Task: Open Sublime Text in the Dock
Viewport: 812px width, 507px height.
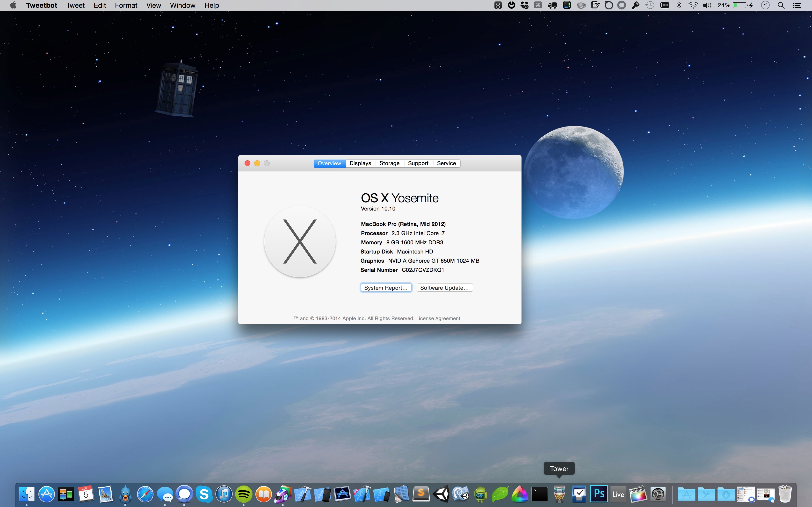Action: coord(421,494)
